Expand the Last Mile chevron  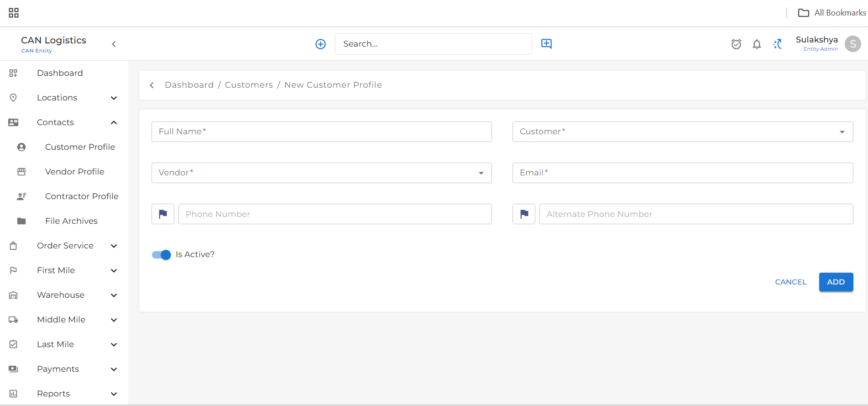(114, 344)
